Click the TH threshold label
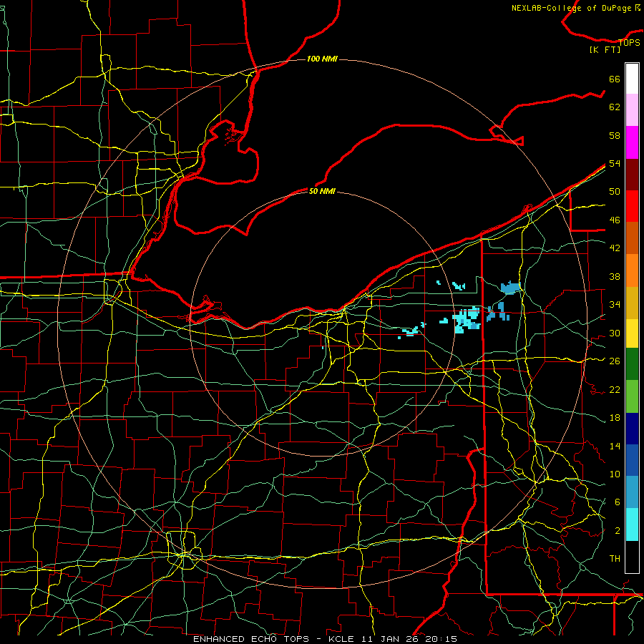This screenshot has width=644, height=644. (x=615, y=559)
